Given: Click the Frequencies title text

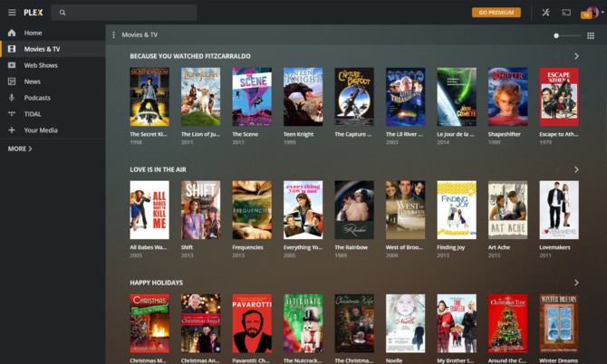Looking at the screenshot, I should [247, 247].
